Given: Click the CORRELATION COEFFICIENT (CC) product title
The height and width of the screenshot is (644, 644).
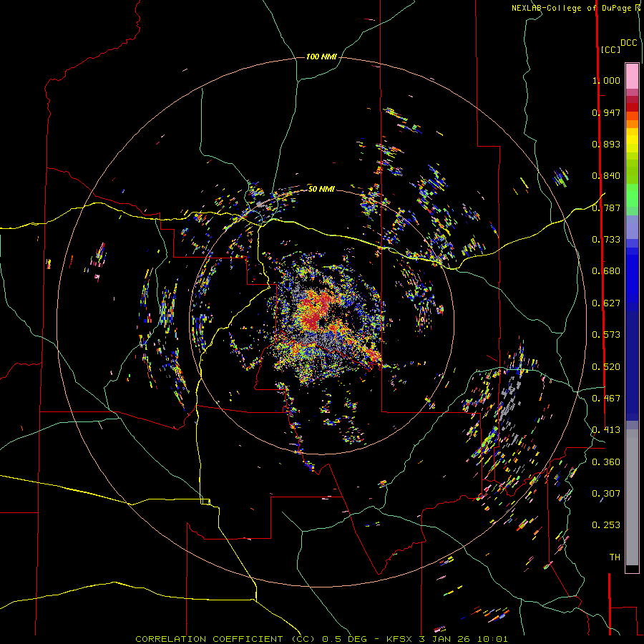Looking at the screenshot, I should [225, 639].
